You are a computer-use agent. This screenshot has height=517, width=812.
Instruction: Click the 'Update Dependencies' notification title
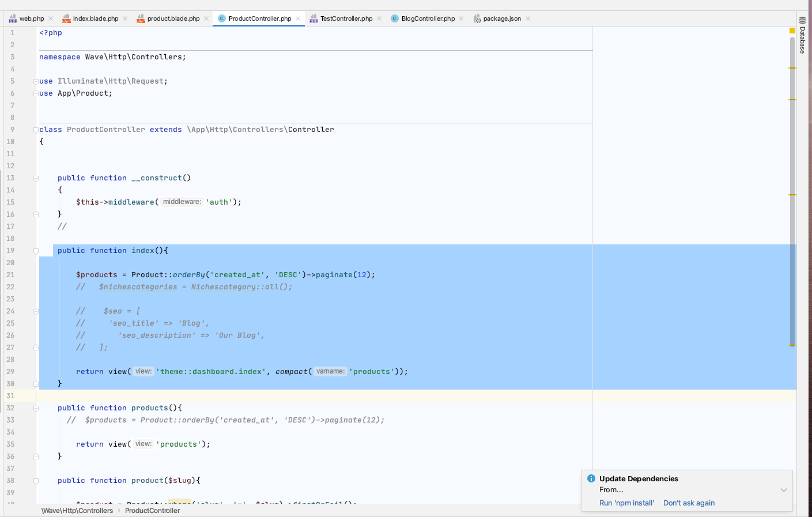coord(639,478)
